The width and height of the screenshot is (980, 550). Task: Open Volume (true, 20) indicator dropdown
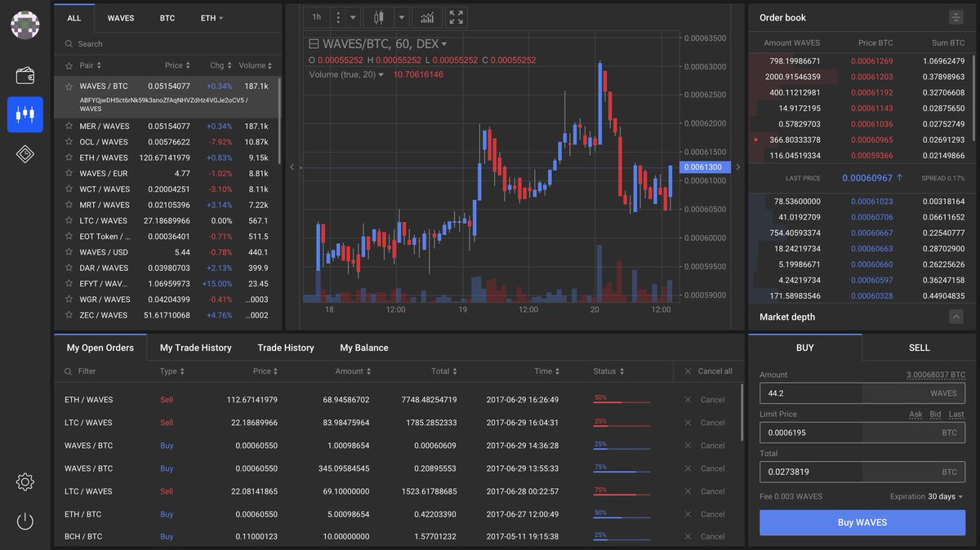[x=381, y=74]
